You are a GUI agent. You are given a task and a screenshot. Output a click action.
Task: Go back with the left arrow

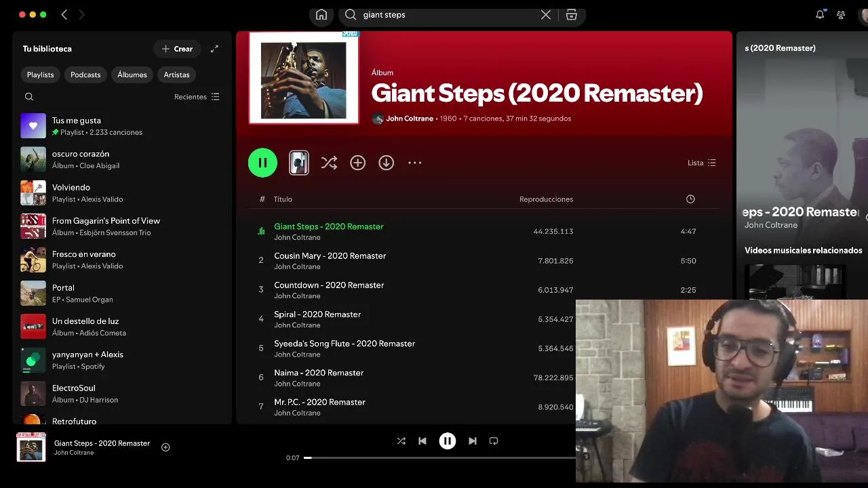tap(64, 14)
